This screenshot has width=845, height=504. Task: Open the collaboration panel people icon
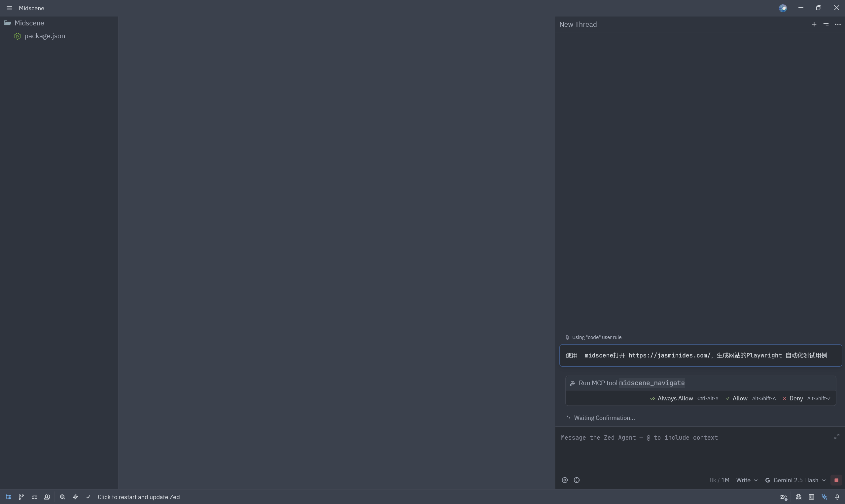coord(47,497)
